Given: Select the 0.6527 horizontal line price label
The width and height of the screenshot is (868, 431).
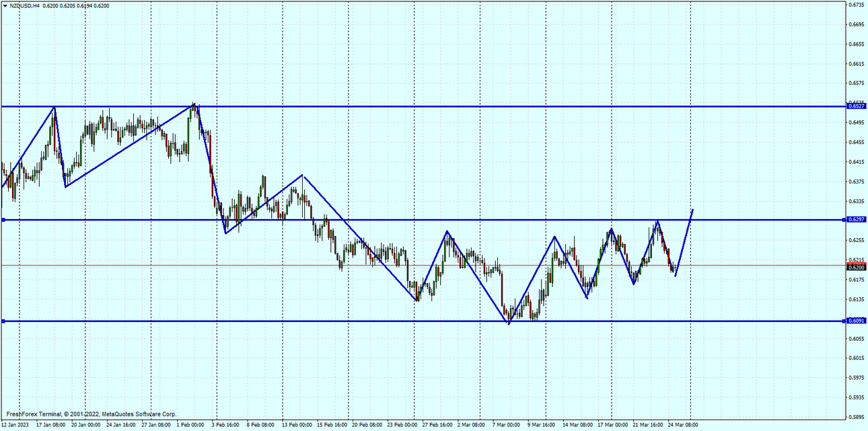Looking at the screenshot, I should coord(857,106).
